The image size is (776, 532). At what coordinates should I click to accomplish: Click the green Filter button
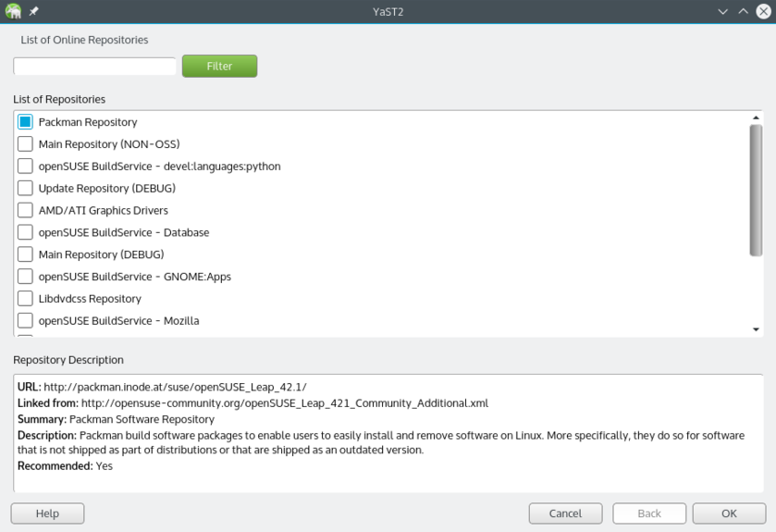pyautogui.click(x=219, y=67)
